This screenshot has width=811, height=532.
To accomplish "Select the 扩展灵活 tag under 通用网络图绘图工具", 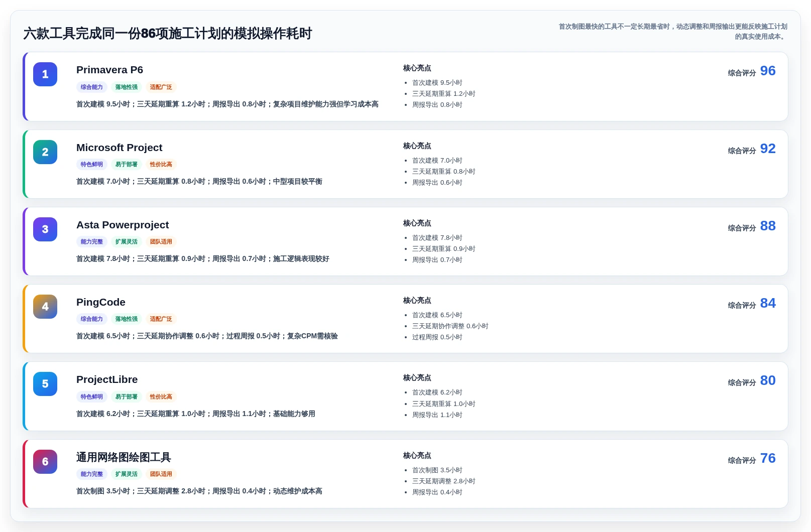I will coord(127,474).
